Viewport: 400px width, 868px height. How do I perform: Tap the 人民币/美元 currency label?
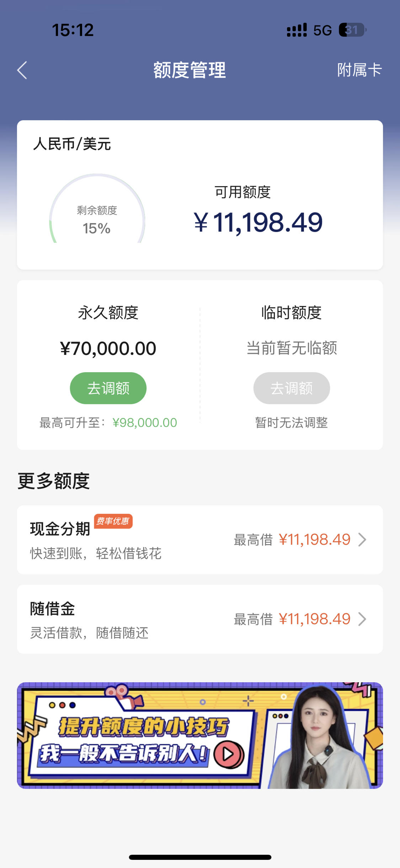[72, 144]
